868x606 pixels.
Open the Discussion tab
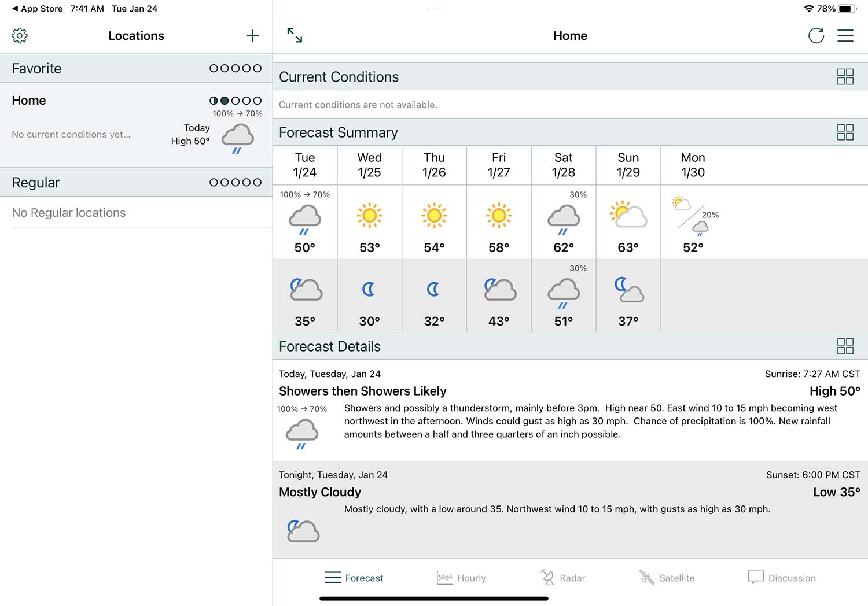pos(782,578)
